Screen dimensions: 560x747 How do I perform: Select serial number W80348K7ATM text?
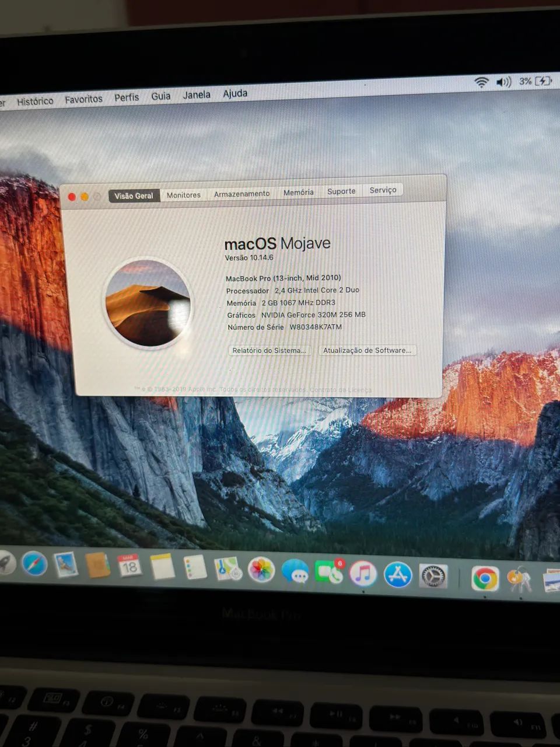pyautogui.click(x=316, y=327)
